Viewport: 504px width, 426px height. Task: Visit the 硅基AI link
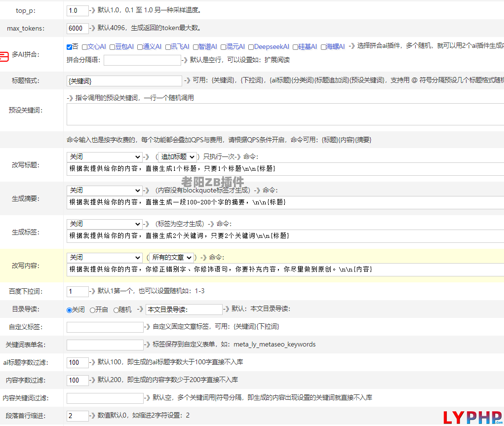[307, 46]
